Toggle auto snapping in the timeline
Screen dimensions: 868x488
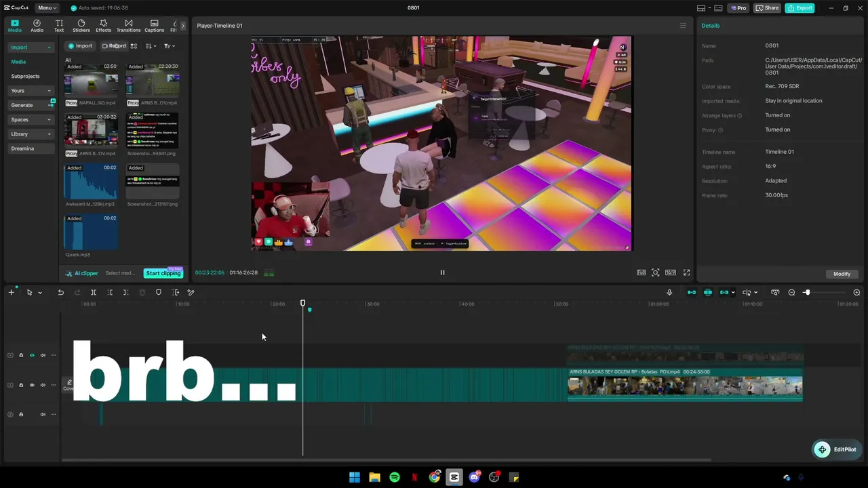(x=708, y=292)
